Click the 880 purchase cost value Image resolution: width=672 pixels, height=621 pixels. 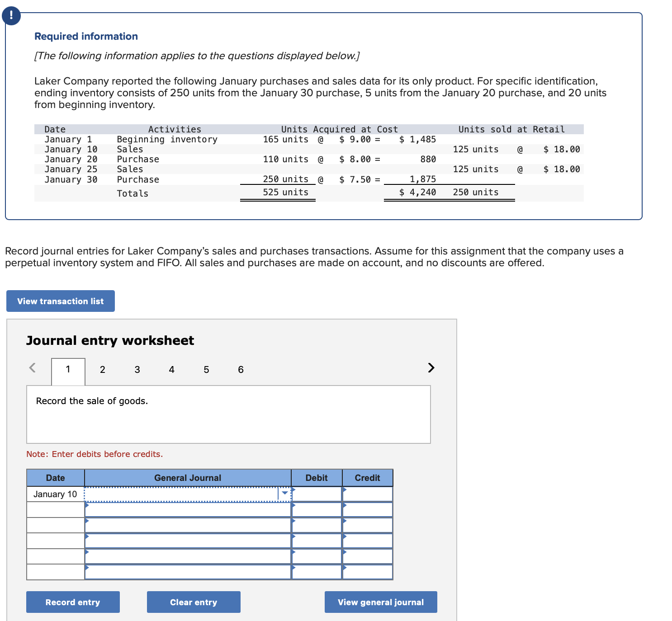pyautogui.click(x=428, y=159)
